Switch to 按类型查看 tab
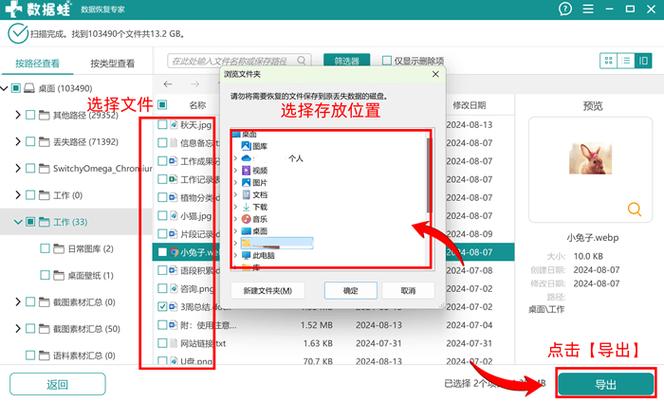This screenshot has height=401, width=664. pos(112,64)
